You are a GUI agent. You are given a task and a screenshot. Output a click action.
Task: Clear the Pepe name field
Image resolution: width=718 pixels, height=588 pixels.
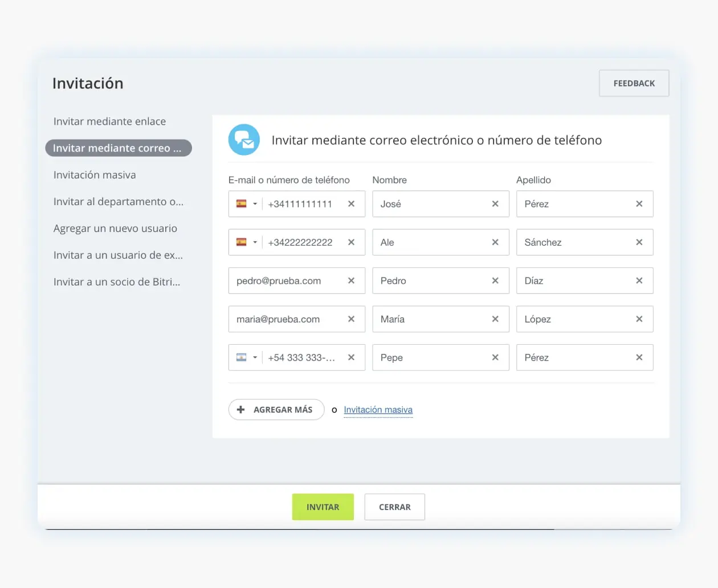tap(495, 358)
